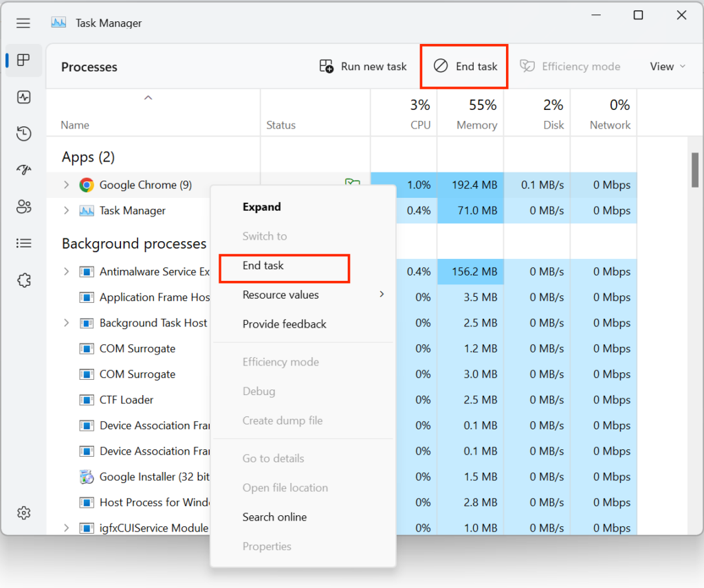Go to Startup apps page
This screenshot has width=704, height=588.
[x=24, y=170]
